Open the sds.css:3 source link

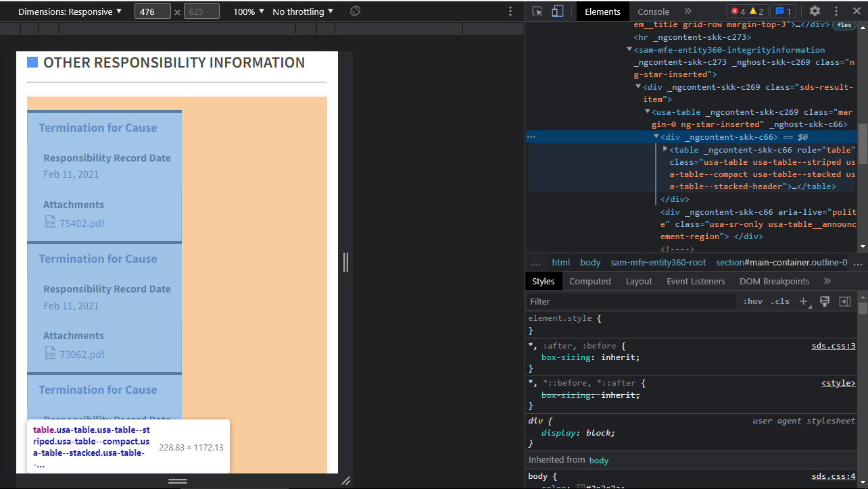click(834, 346)
